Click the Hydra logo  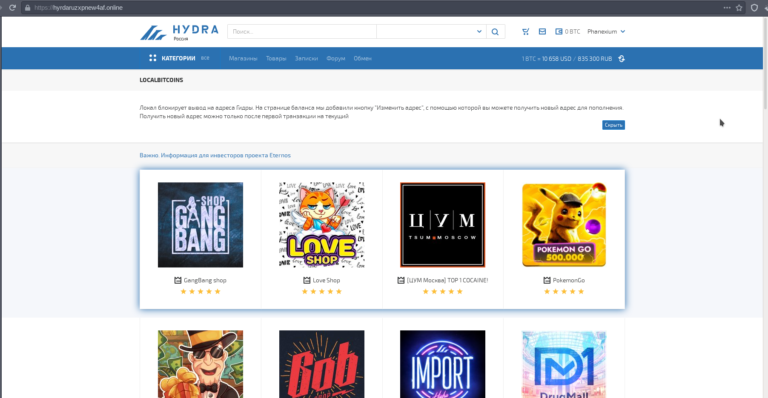pyautogui.click(x=179, y=32)
